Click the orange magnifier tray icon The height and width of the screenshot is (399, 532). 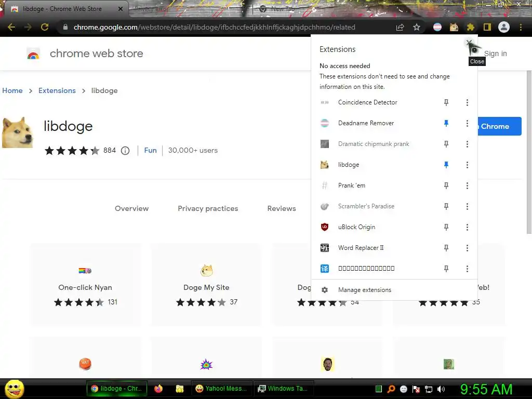[391, 389]
